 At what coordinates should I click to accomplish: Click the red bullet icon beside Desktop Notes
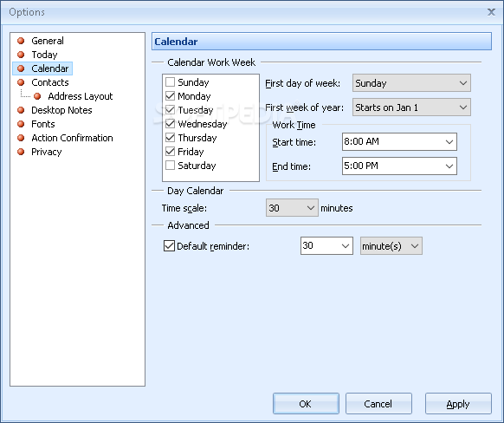21,110
